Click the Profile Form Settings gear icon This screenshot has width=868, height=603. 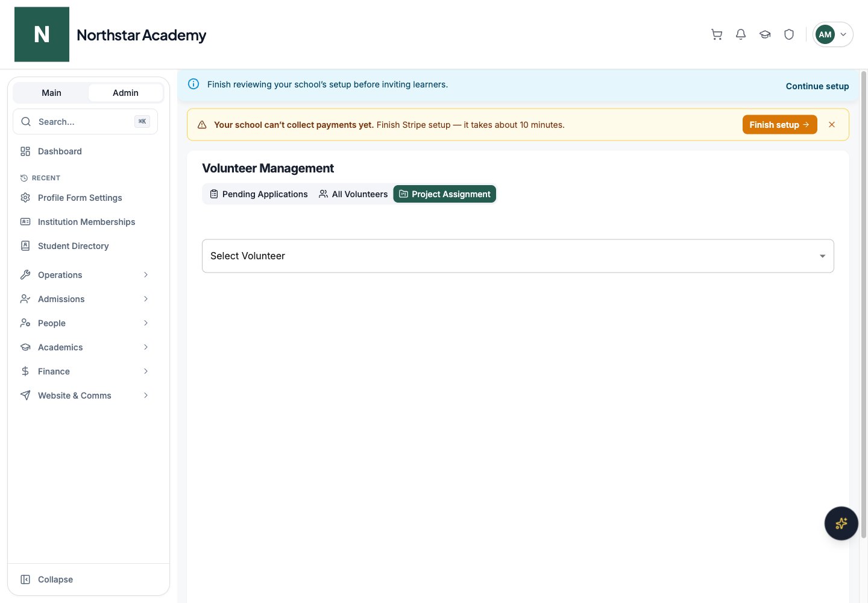point(25,198)
